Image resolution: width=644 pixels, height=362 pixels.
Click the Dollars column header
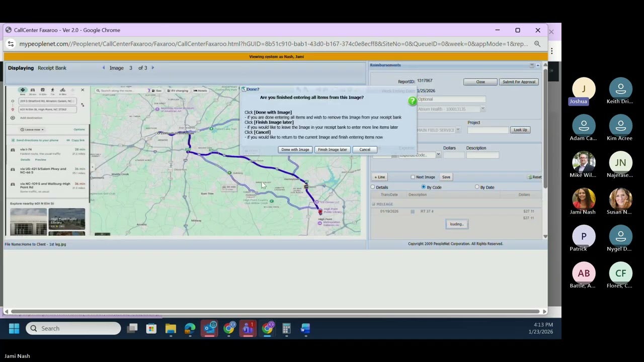coord(524,195)
